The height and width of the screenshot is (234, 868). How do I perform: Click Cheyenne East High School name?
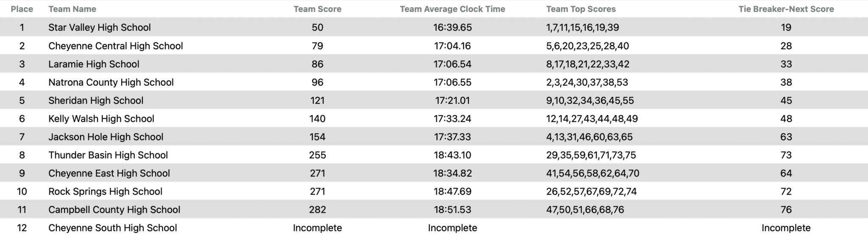(109, 173)
